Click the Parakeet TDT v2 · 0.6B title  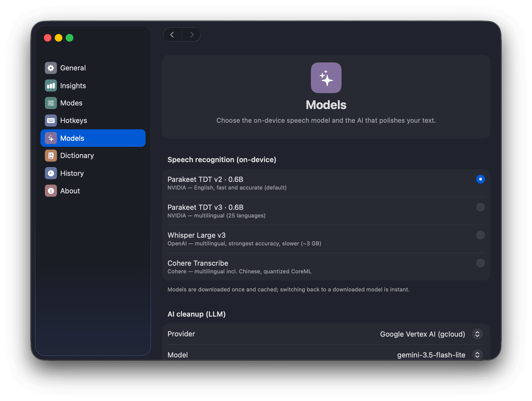pos(205,179)
